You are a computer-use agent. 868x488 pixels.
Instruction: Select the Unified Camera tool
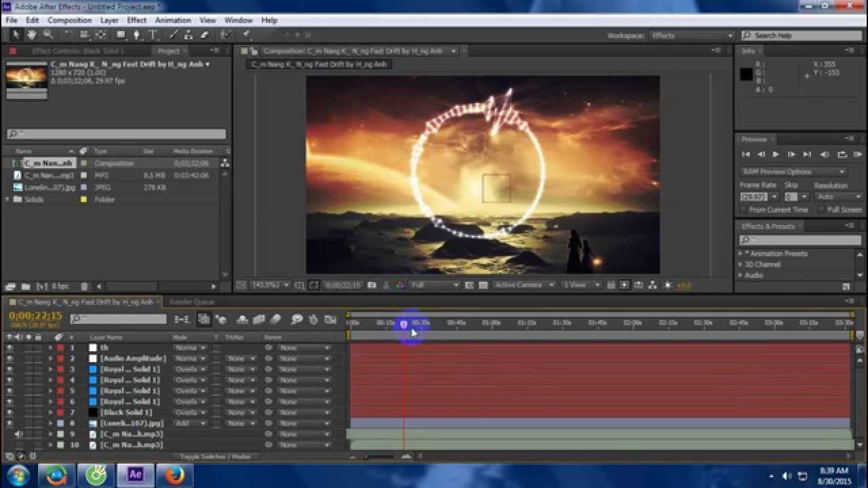click(x=85, y=35)
